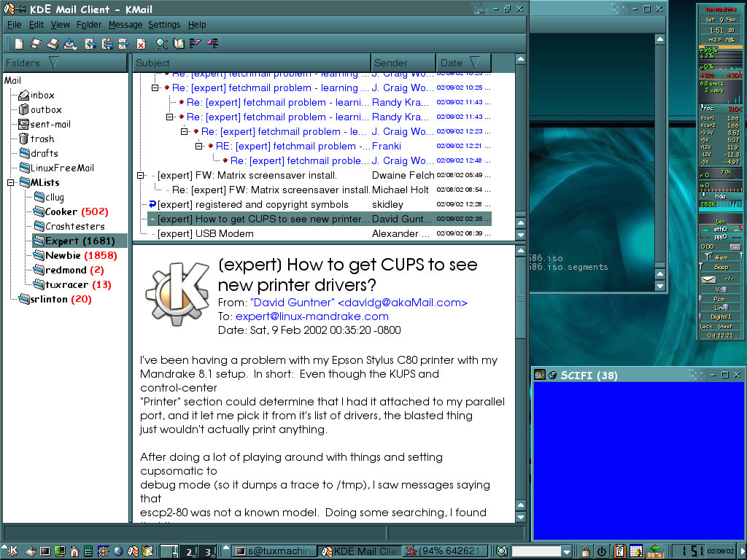
Task: Open the Settings menu
Action: 164,25
